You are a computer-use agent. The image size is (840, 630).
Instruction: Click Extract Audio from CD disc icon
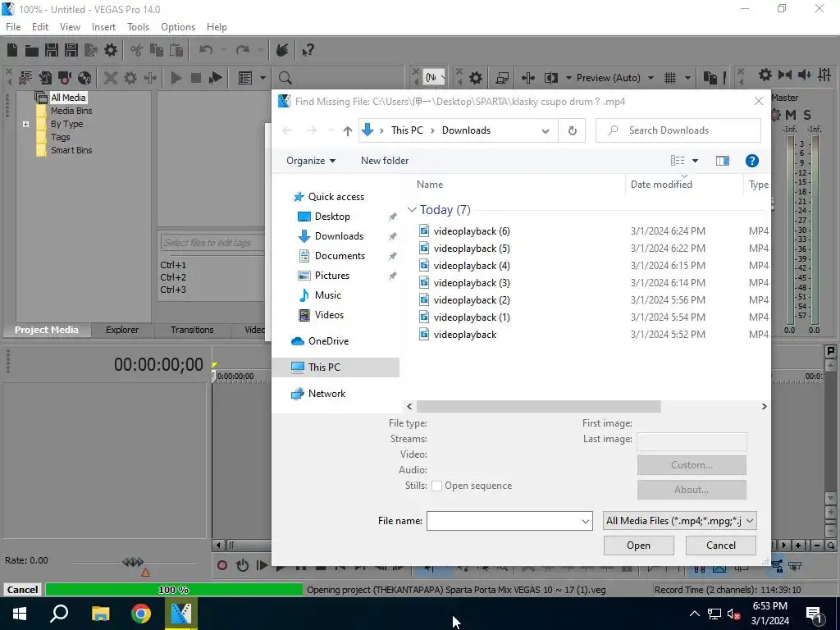[84, 78]
